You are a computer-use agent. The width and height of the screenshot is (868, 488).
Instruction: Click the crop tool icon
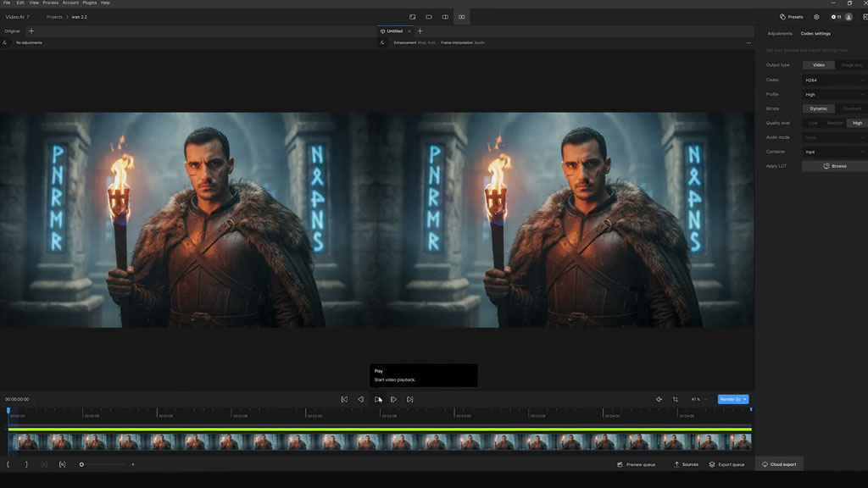(676, 399)
